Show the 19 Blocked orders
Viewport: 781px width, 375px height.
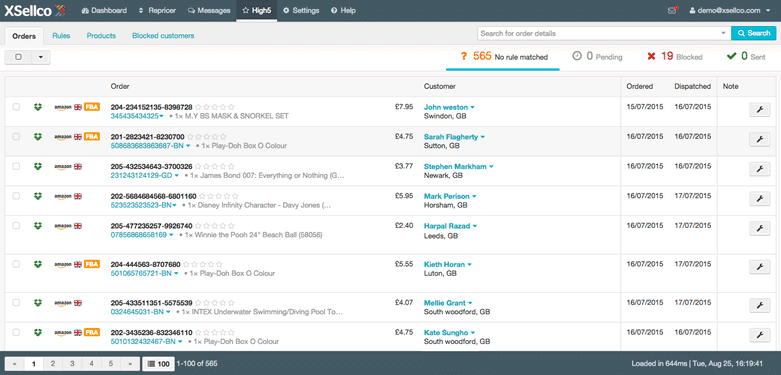tap(675, 57)
